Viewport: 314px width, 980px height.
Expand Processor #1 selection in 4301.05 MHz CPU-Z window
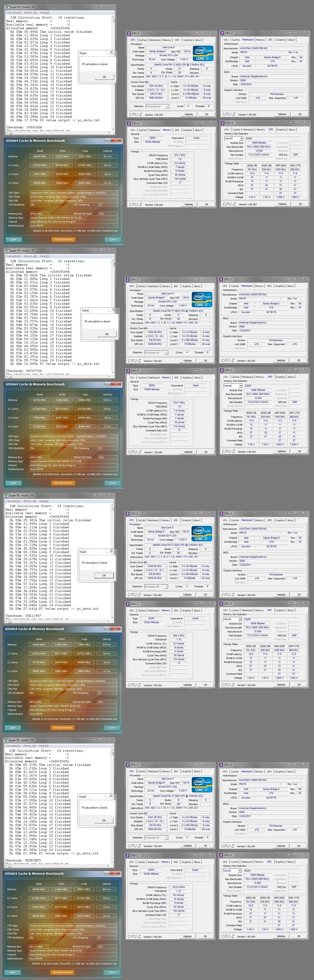click(156, 837)
